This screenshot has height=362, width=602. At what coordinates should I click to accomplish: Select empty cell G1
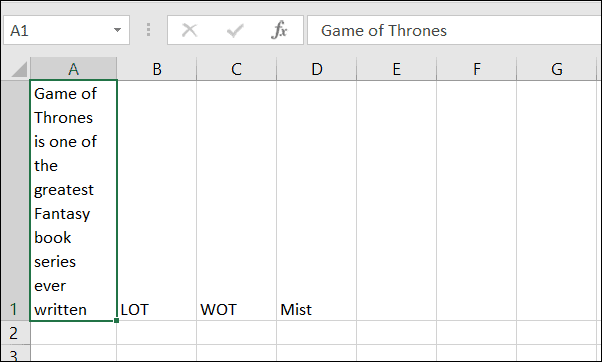tap(557, 200)
